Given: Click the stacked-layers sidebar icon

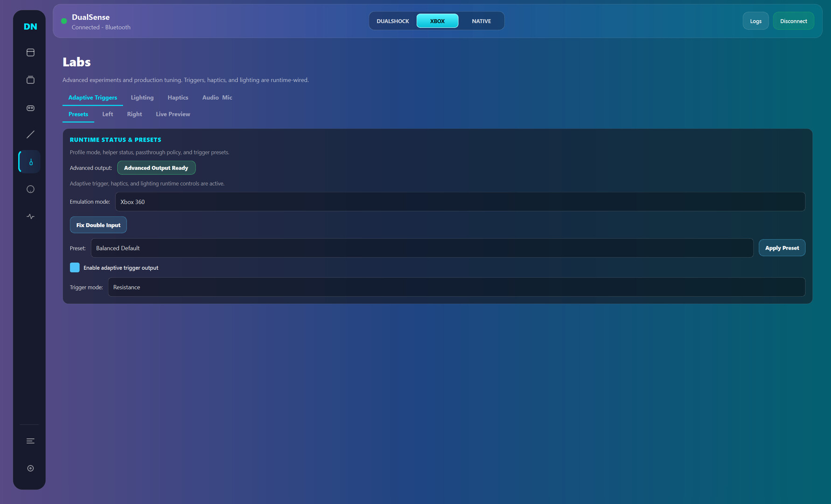Looking at the screenshot, I should coord(30,80).
